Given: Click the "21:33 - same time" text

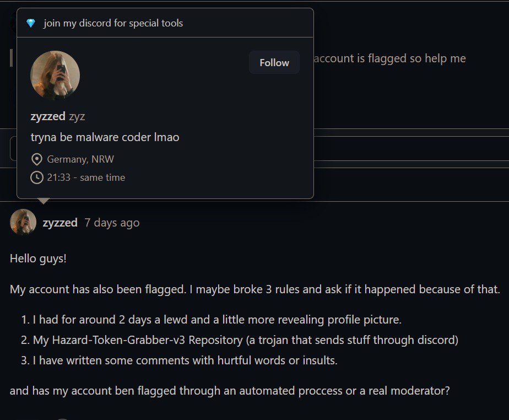Looking at the screenshot, I should 86,177.
